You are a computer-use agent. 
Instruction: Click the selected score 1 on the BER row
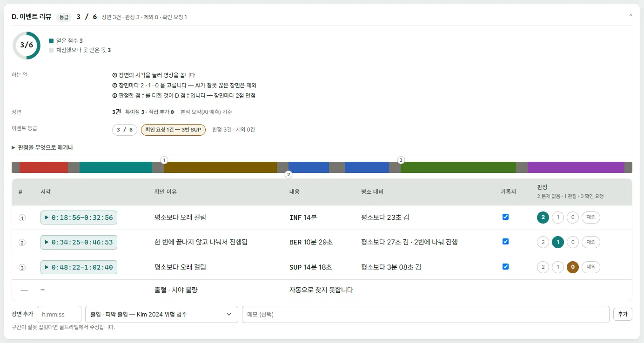tap(558, 242)
